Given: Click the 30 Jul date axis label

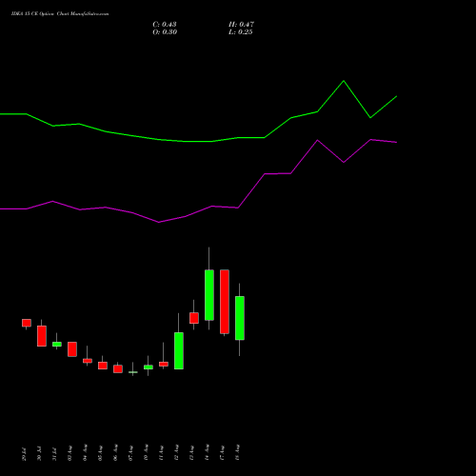Looking at the screenshot, I should click(x=39, y=453).
